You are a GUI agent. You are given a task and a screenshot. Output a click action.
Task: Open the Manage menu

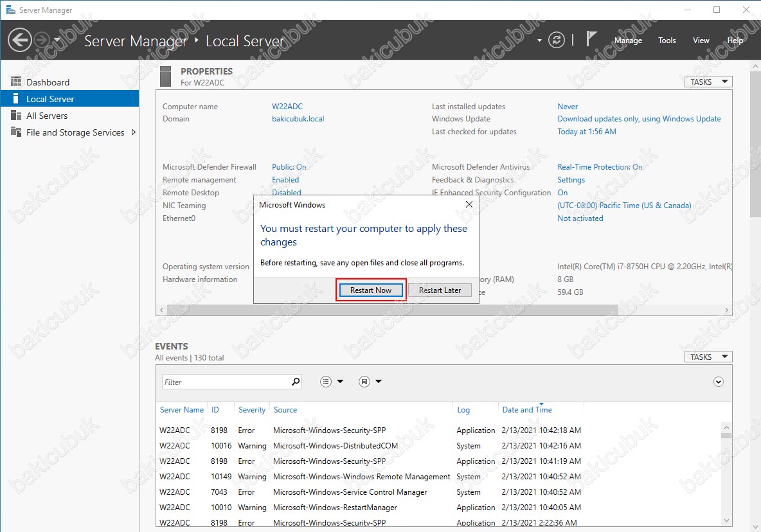(628, 40)
